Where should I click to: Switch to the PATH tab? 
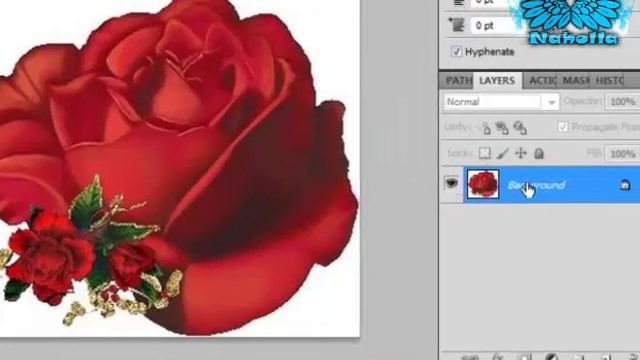point(457,80)
